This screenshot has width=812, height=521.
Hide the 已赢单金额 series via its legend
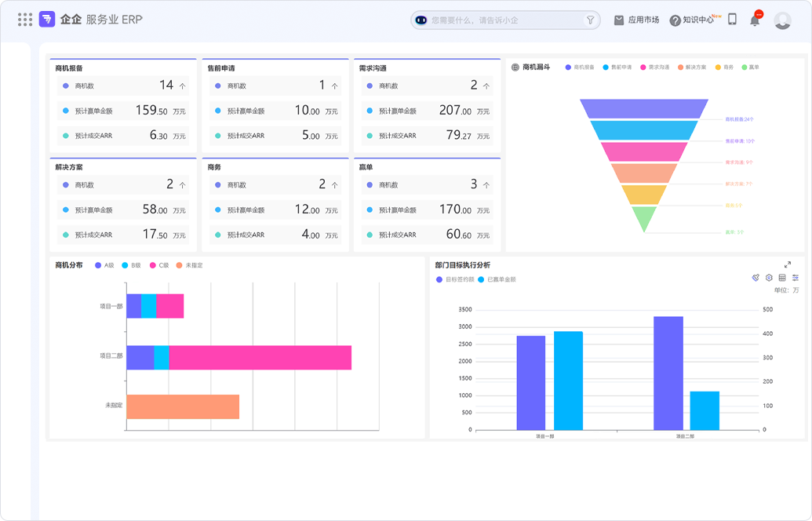[497, 279]
